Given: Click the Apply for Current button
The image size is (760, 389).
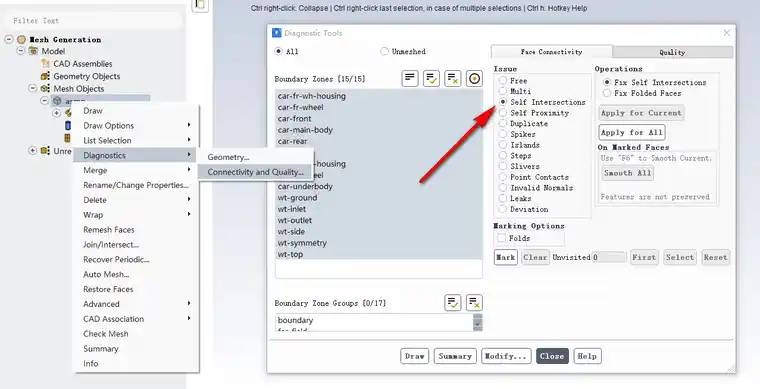Looking at the screenshot, I should [641, 113].
